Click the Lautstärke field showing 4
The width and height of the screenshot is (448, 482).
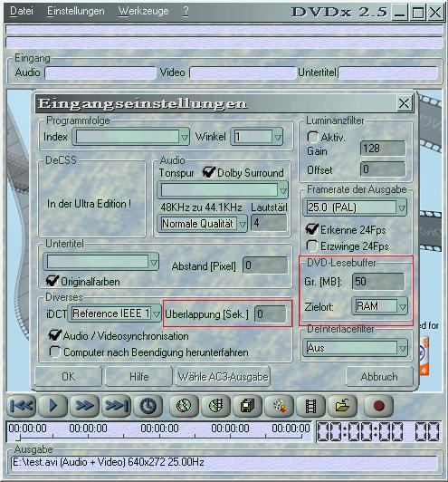tap(269, 223)
